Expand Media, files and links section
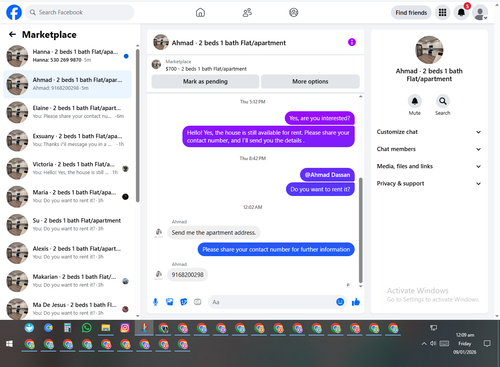 pyautogui.click(x=429, y=166)
